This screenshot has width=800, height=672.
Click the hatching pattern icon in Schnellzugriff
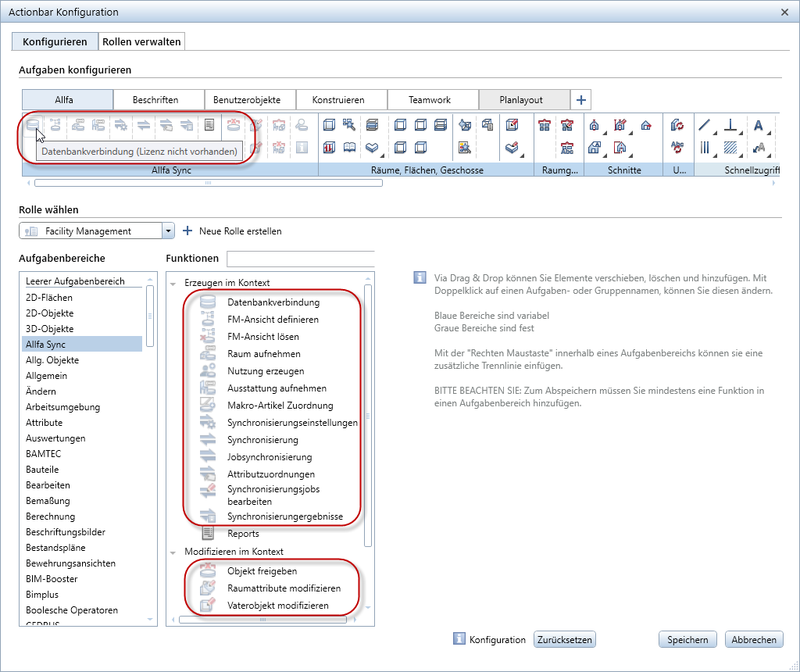(x=730, y=148)
